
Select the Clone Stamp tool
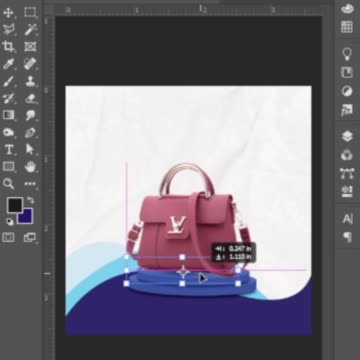point(30,81)
